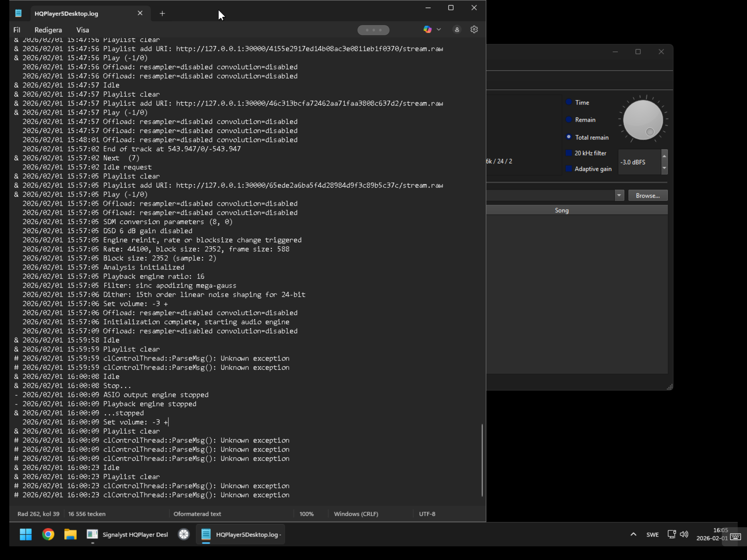Click the account profile icon
This screenshot has height=560, width=747.
(x=457, y=30)
